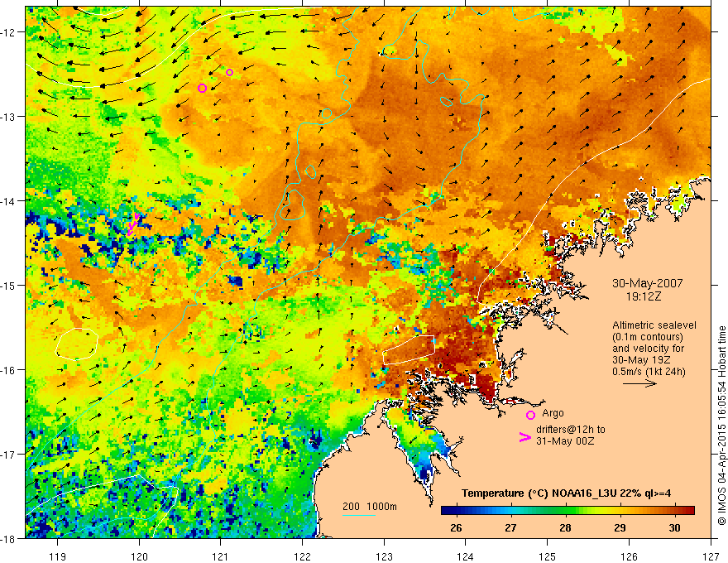
Task: Click the color bar label 30
Action: [x=674, y=527]
